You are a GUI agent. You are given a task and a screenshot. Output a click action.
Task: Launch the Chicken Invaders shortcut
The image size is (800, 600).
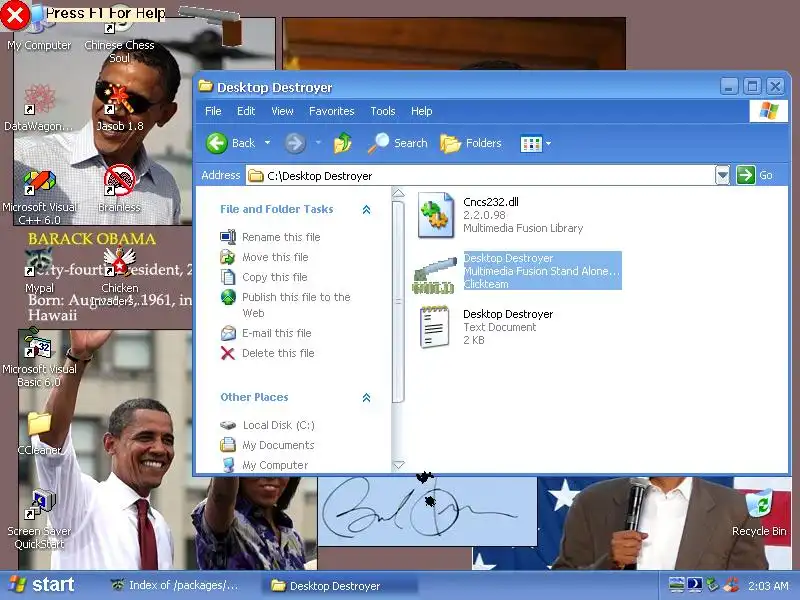click(119, 277)
